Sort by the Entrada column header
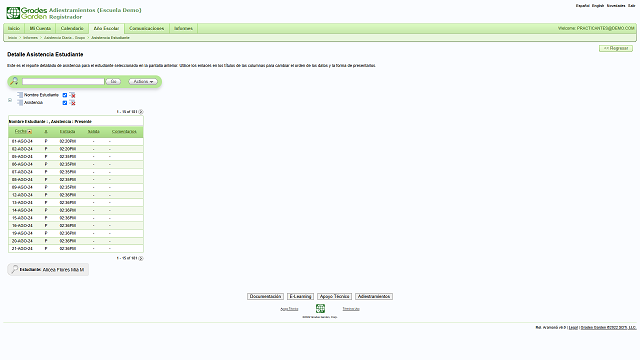Screen dimensions: 640x360 (x=67, y=131)
